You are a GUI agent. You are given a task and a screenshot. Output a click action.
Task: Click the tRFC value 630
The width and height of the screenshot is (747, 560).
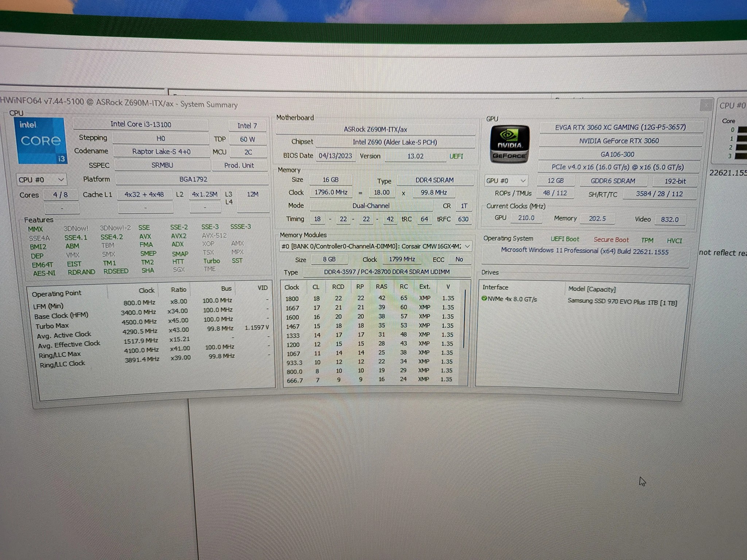[x=463, y=219]
